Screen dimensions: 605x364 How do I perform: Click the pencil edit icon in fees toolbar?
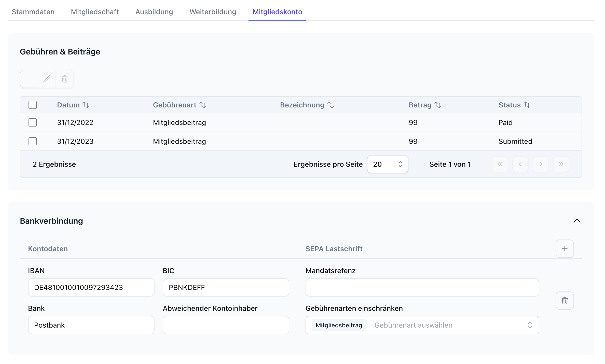47,79
